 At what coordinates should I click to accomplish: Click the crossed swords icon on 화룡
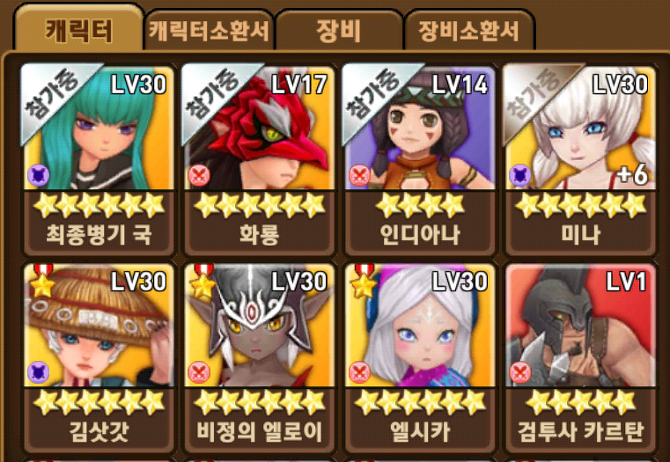[x=199, y=175]
